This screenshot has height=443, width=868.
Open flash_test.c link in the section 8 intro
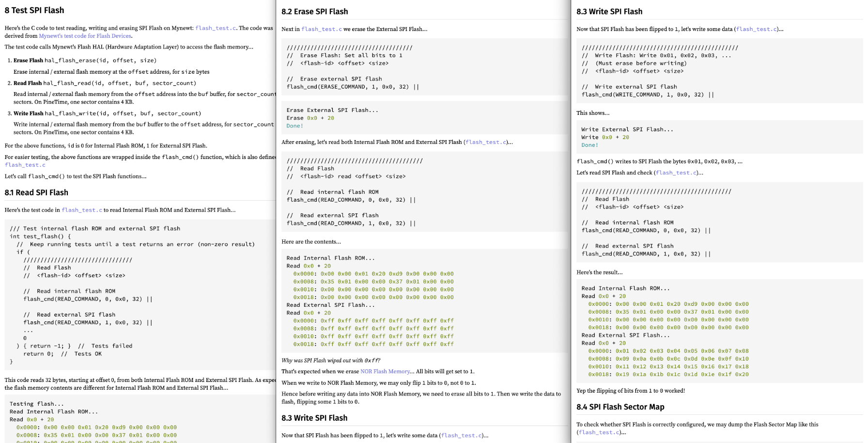coord(216,28)
